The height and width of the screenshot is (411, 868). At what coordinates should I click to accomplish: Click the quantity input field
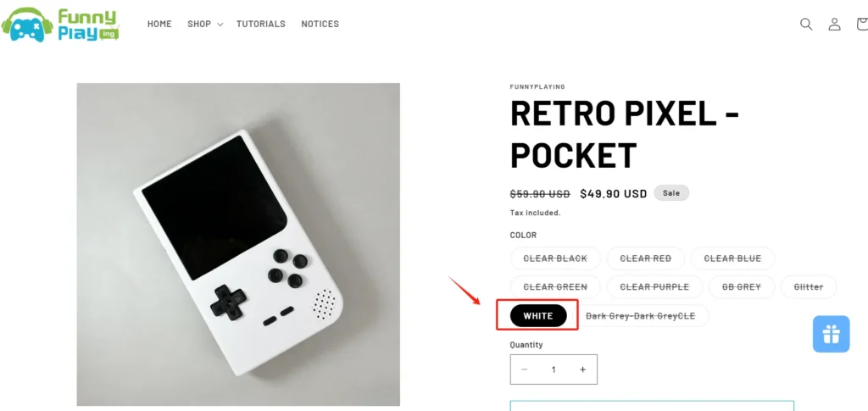point(554,369)
